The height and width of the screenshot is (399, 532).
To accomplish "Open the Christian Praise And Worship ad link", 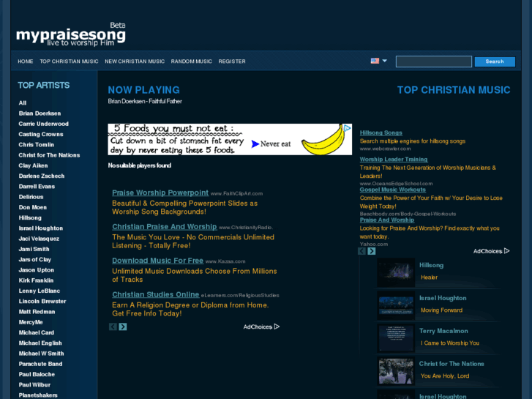I will click(164, 227).
